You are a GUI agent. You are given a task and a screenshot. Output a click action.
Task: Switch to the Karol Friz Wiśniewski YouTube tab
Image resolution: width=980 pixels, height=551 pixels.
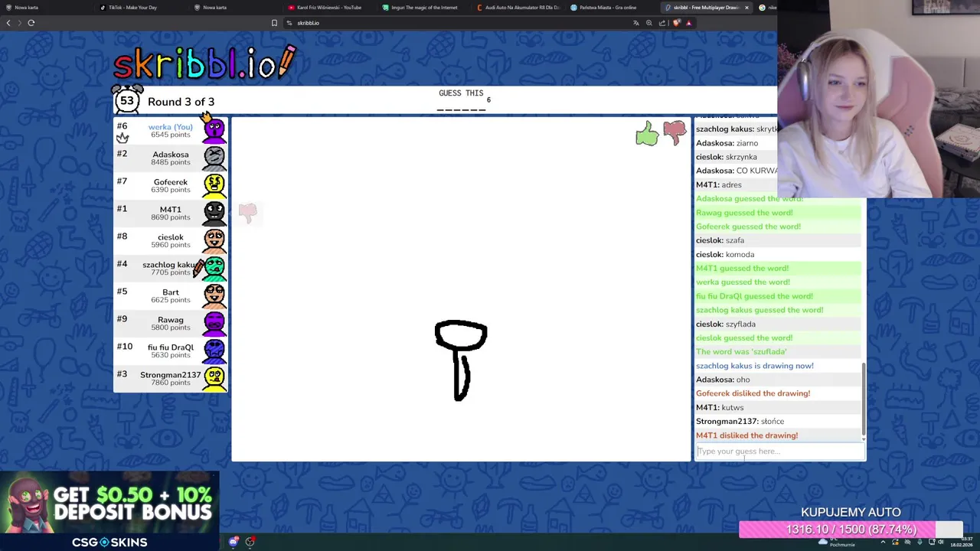coord(329,8)
